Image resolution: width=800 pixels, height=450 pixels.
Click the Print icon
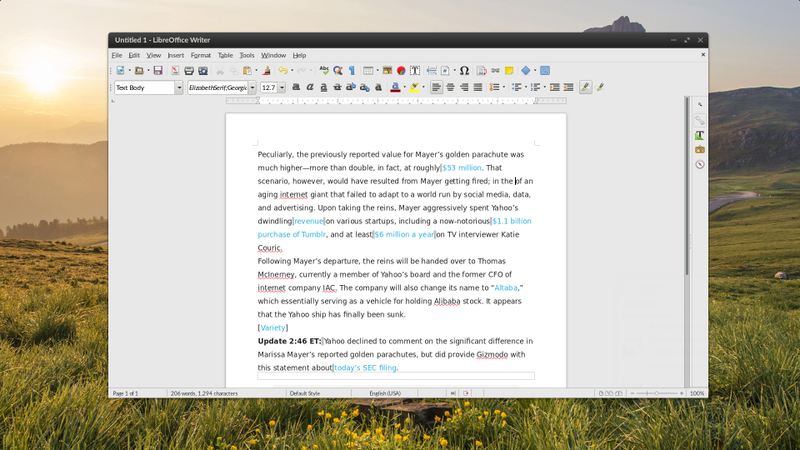click(189, 70)
